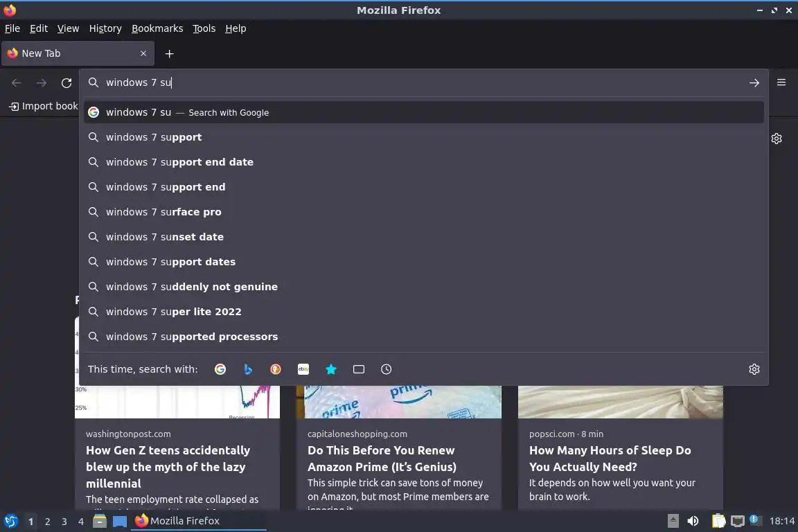Open the removable media eject tray icon
The width and height of the screenshot is (798, 532).
(x=673, y=521)
